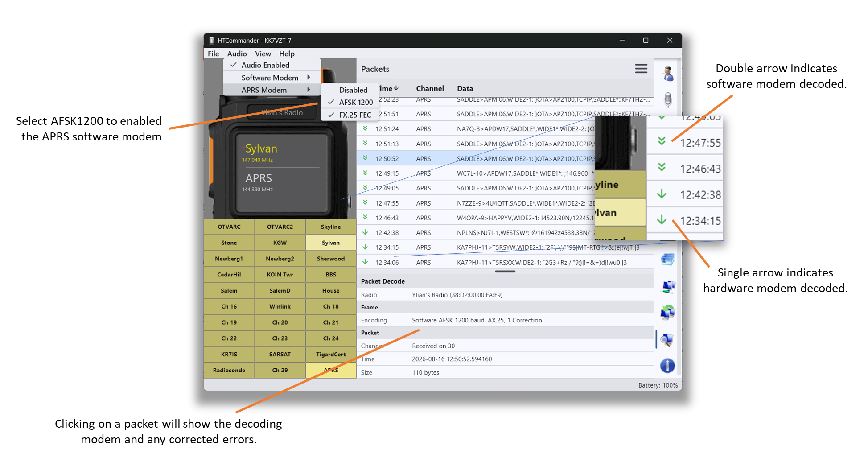Open the File menu

(x=214, y=54)
